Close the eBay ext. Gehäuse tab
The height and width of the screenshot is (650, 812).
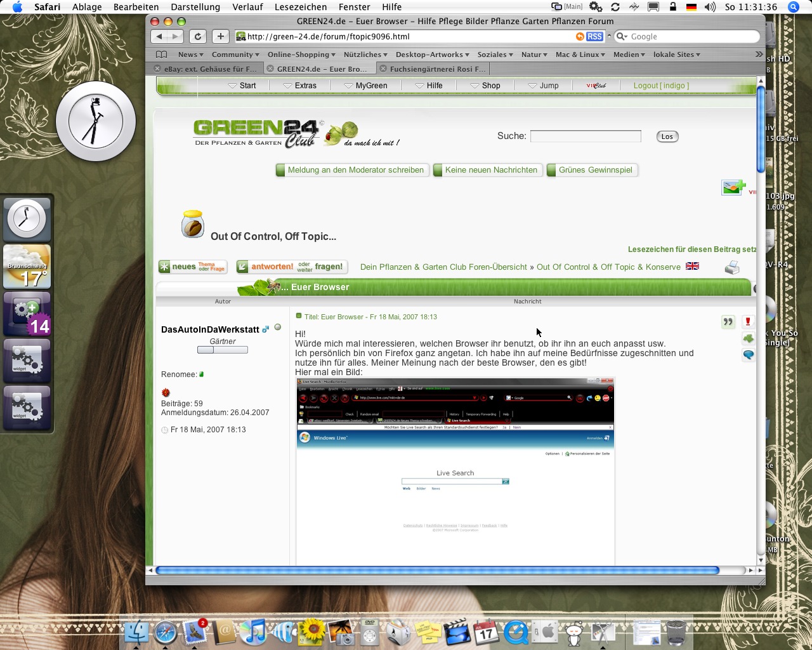[x=157, y=69]
